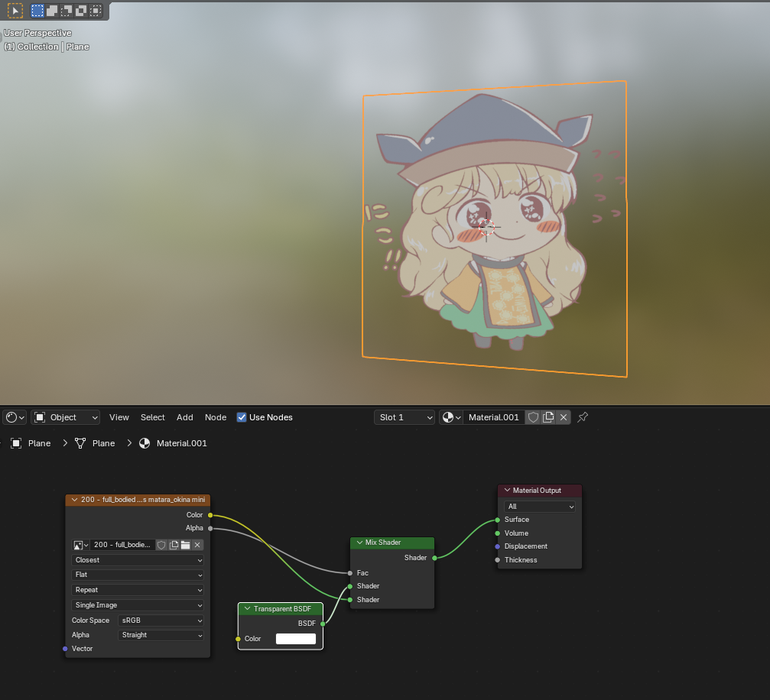Click the Plane object breadcrumb icon
The width and height of the screenshot is (770, 700).
coord(16,443)
